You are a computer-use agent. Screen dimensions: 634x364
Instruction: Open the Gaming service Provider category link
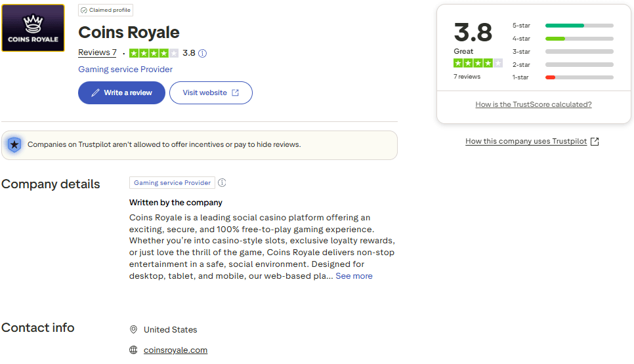pos(125,70)
